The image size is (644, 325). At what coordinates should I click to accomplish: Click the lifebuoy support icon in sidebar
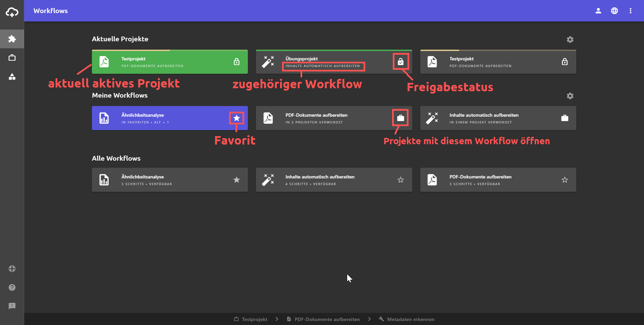click(x=12, y=269)
